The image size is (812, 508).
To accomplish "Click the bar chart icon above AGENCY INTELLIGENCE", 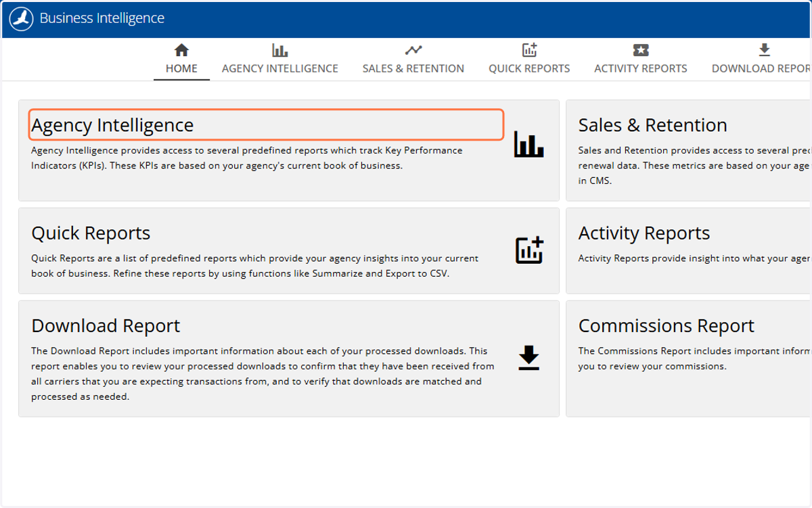I will pyautogui.click(x=279, y=50).
